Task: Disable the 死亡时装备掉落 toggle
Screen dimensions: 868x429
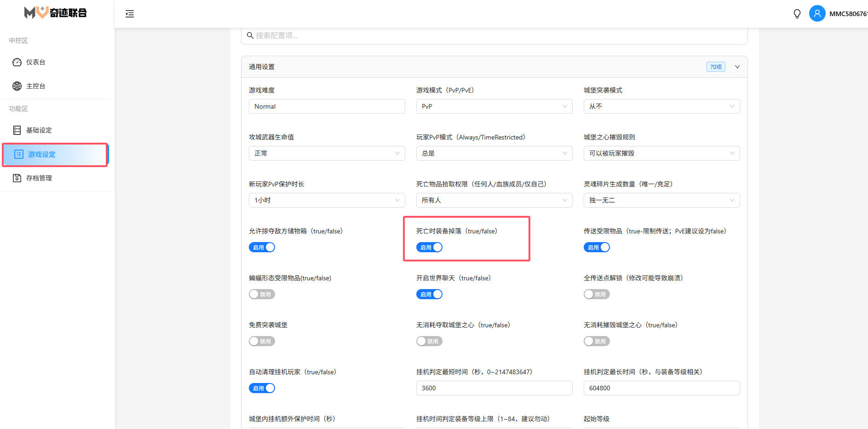Action: [x=429, y=247]
